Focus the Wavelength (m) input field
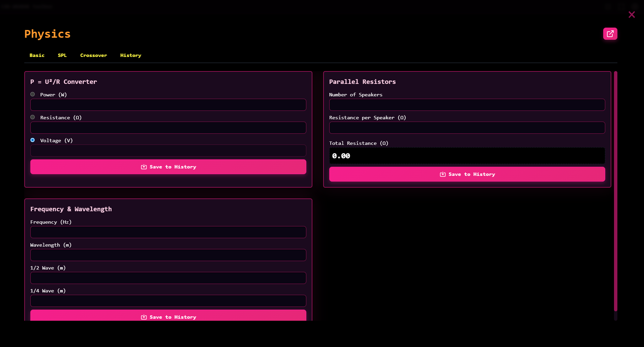Image resolution: width=644 pixels, height=347 pixels. click(x=168, y=255)
